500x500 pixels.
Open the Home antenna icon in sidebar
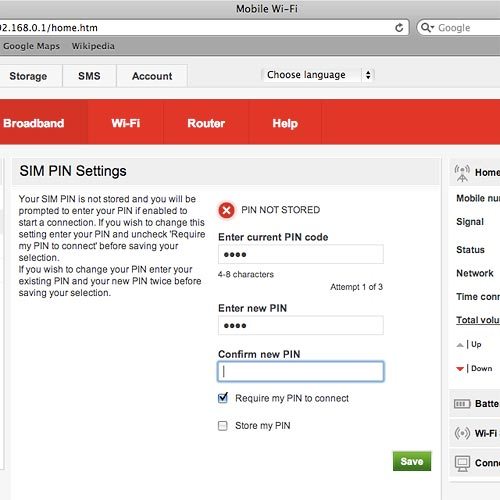click(x=462, y=173)
